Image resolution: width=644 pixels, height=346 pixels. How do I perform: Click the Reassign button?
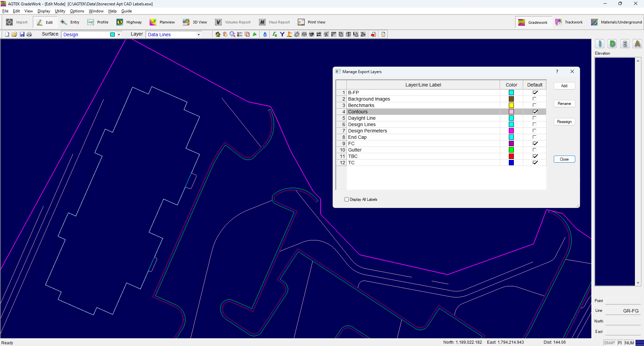(x=564, y=122)
